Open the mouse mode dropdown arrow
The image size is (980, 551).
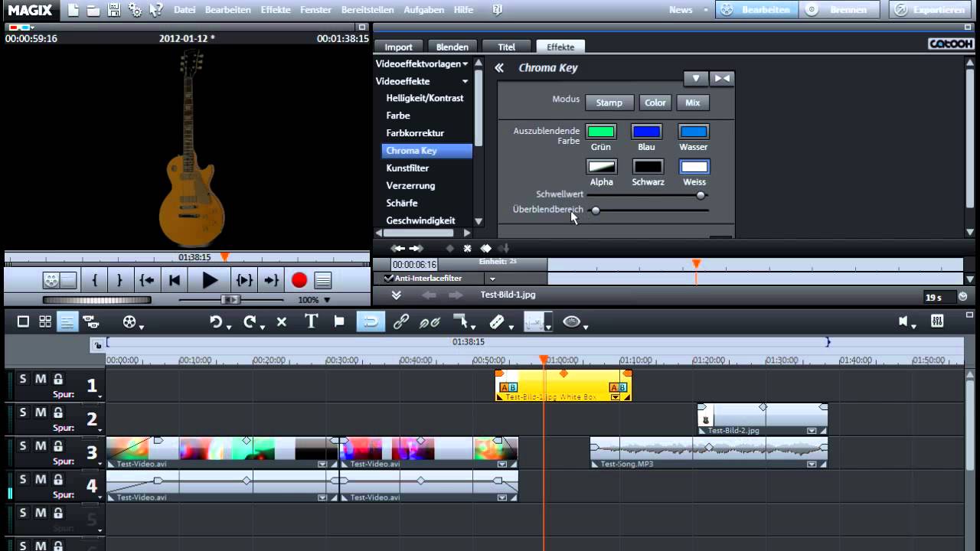[472, 328]
